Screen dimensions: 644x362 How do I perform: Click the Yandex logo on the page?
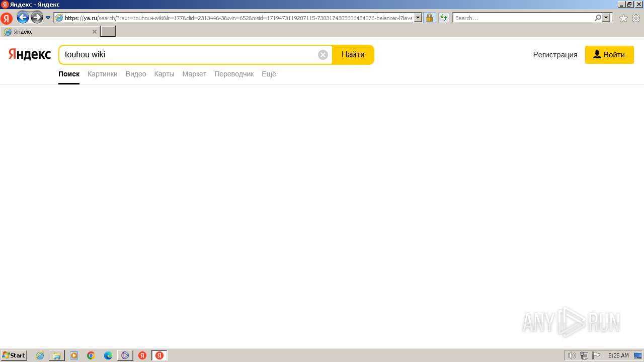tap(30, 54)
